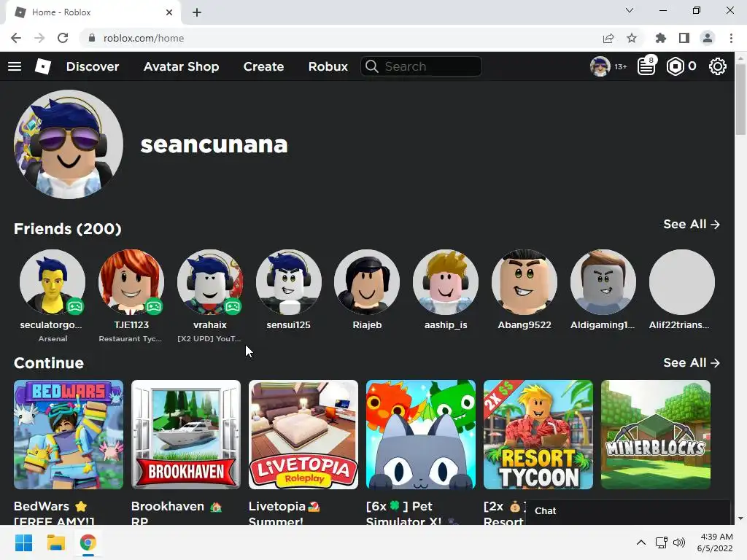Viewport: 747px width, 560px height.
Task: Click Chrome taskbar icon
Action: pos(88,542)
